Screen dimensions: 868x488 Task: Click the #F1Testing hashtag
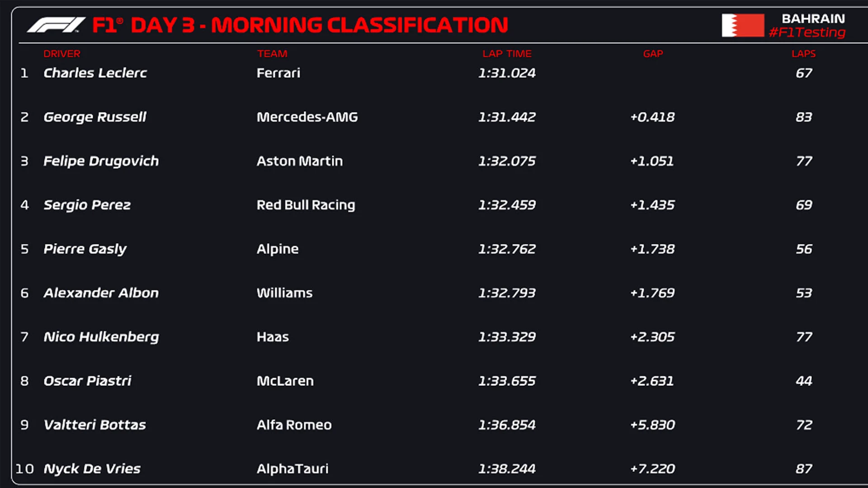point(807,33)
